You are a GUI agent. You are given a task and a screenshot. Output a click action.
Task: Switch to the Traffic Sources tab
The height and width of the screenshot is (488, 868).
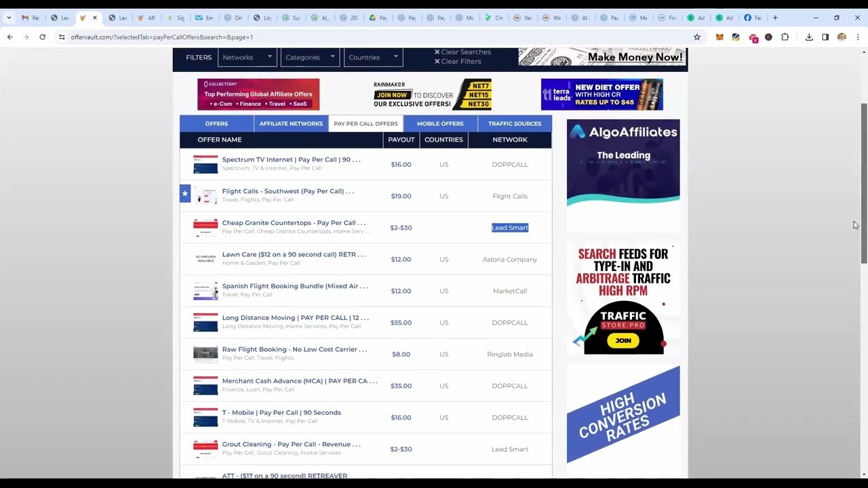(515, 123)
